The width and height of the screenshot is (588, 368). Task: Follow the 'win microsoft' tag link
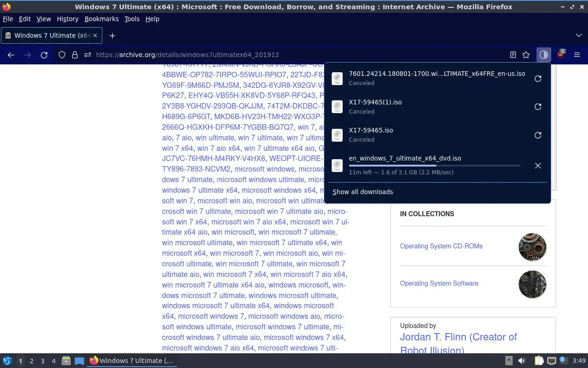coord(232,232)
